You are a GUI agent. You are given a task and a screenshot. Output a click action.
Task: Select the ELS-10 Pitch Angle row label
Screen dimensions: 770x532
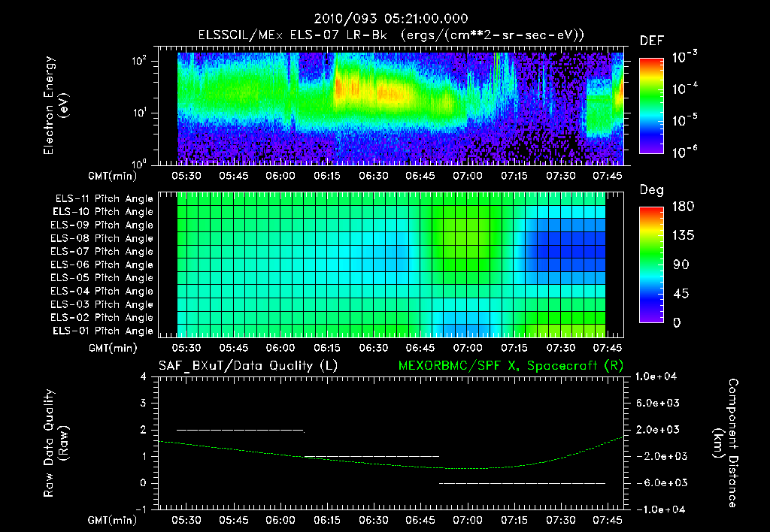(x=103, y=212)
